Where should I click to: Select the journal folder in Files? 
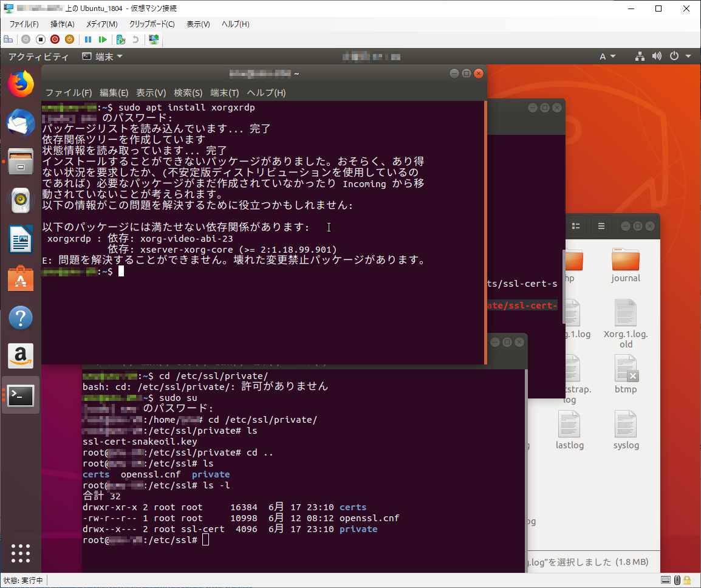click(x=626, y=265)
